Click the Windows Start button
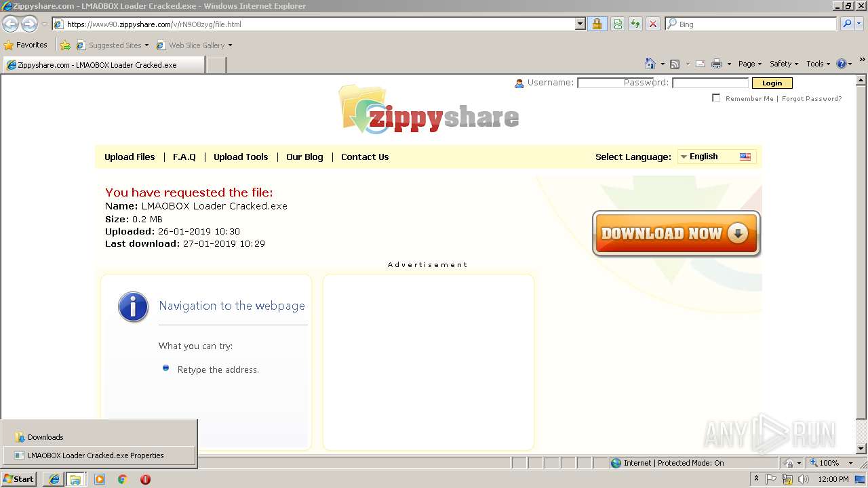Image resolution: width=868 pixels, height=488 pixels. click(x=20, y=479)
